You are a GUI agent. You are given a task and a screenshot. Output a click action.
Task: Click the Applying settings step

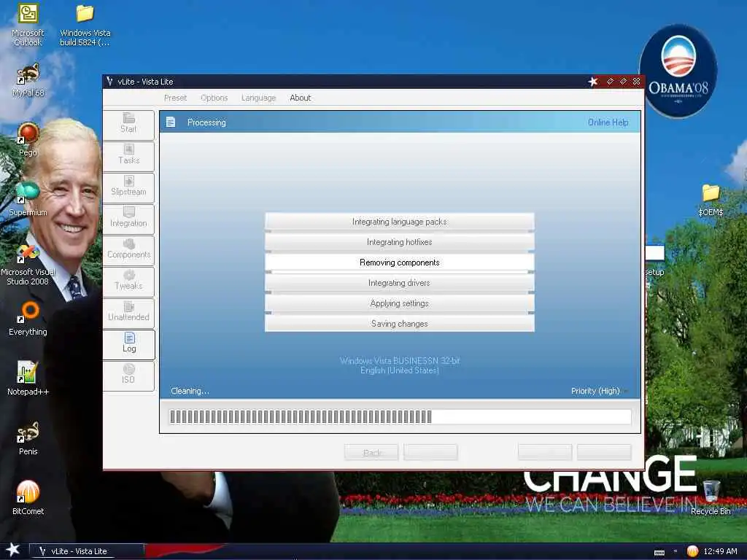[399, 303]
